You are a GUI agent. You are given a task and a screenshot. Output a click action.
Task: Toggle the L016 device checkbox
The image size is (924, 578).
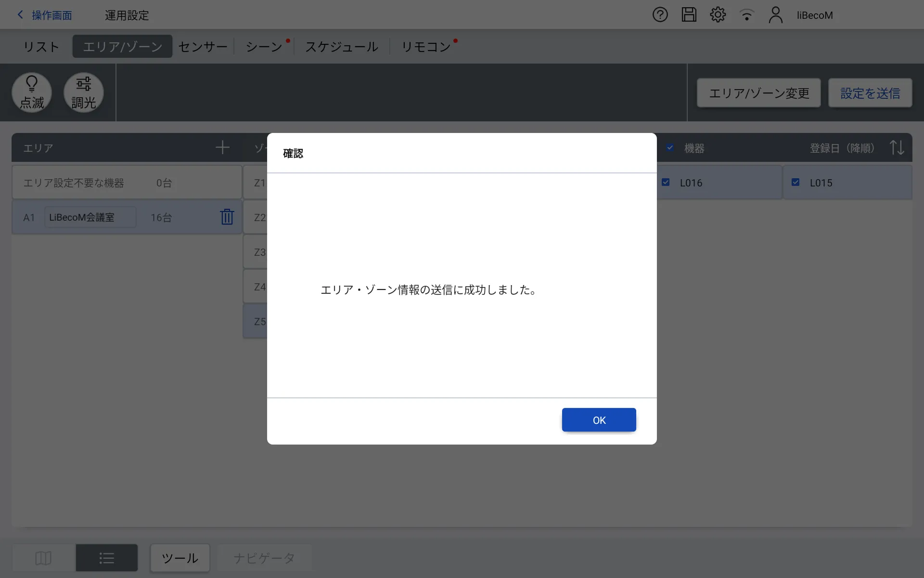click(666, 183)
